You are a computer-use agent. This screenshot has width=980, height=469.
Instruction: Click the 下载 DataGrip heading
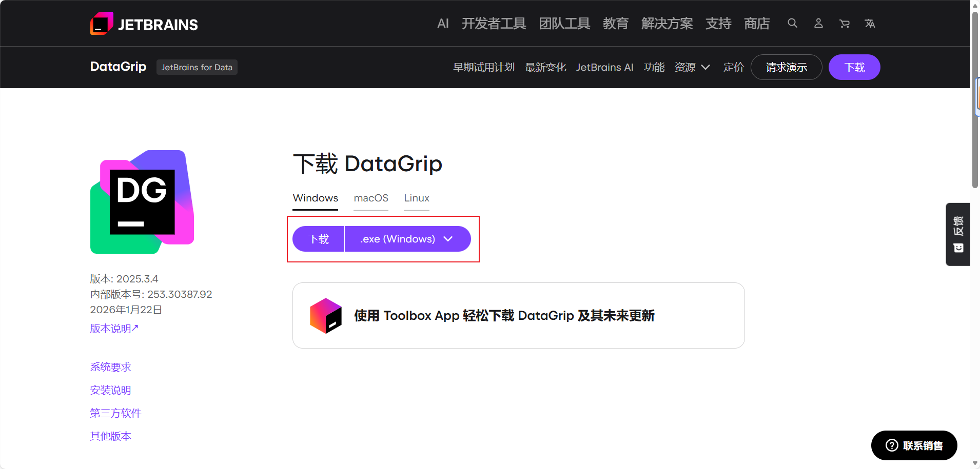tap(367, 164)
